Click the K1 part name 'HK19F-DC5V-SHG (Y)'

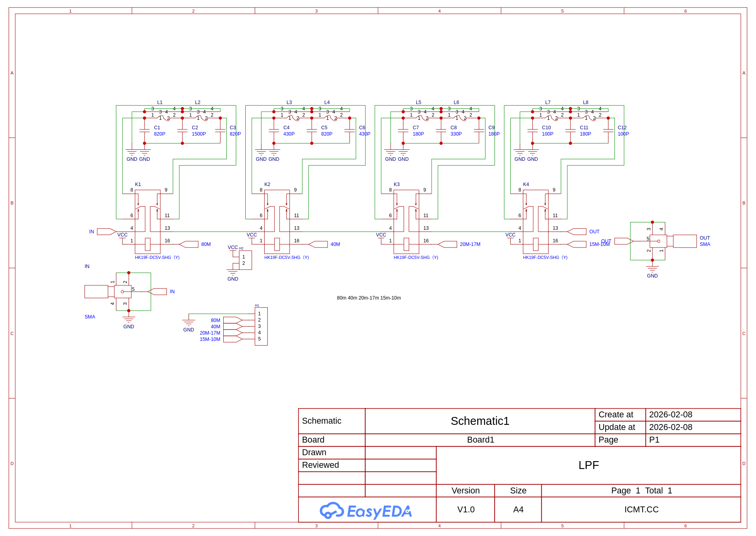[157, 257]
